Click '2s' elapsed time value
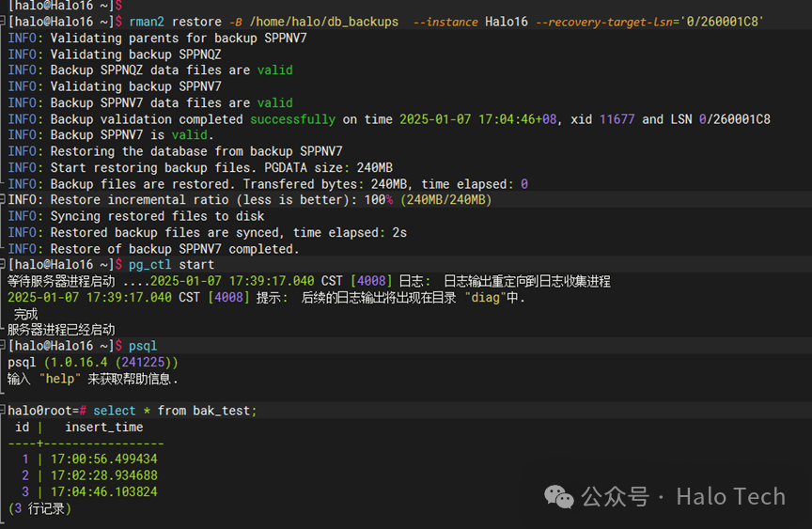Viewport: 812px width, 529px height. (399, 232)
